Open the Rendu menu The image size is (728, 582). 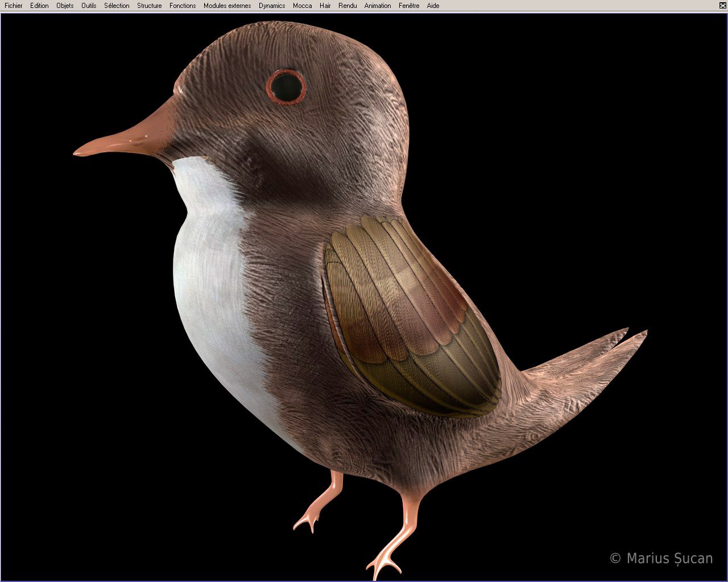[x=348, y=6]
